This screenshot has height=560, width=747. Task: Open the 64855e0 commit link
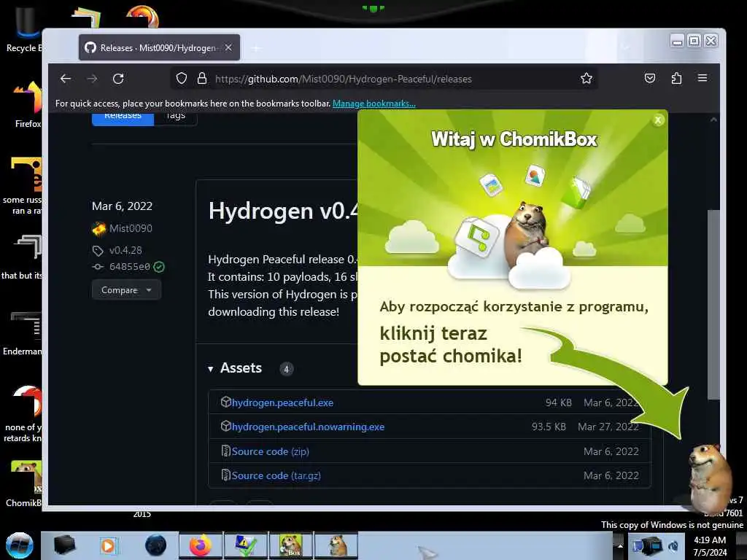pos(130,267)
